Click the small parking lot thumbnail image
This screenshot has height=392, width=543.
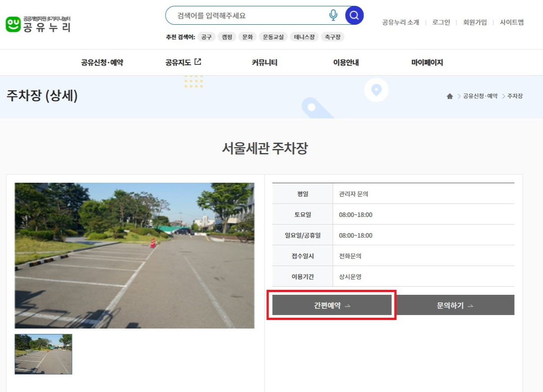[x=43, y=354]
